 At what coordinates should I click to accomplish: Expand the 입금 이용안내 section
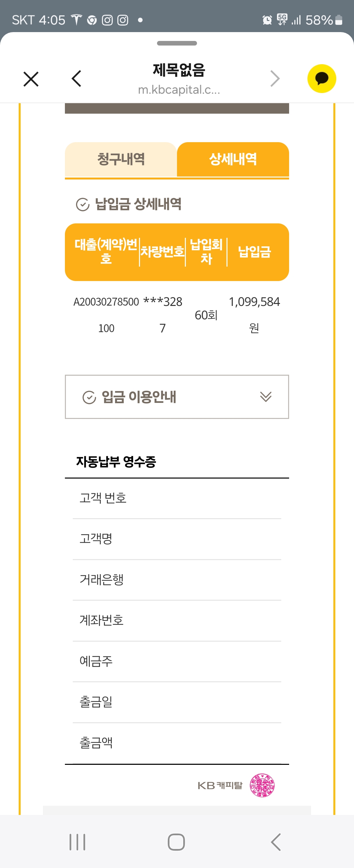click(177, 397)
